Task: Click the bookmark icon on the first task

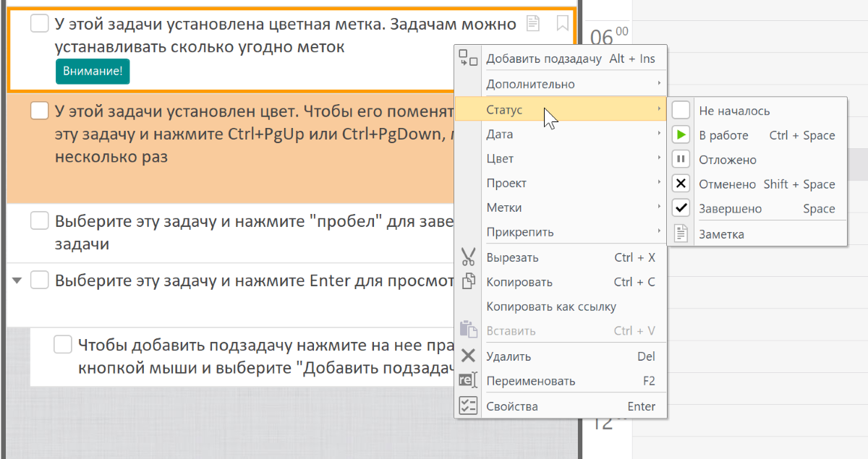Action: (563, 25)
